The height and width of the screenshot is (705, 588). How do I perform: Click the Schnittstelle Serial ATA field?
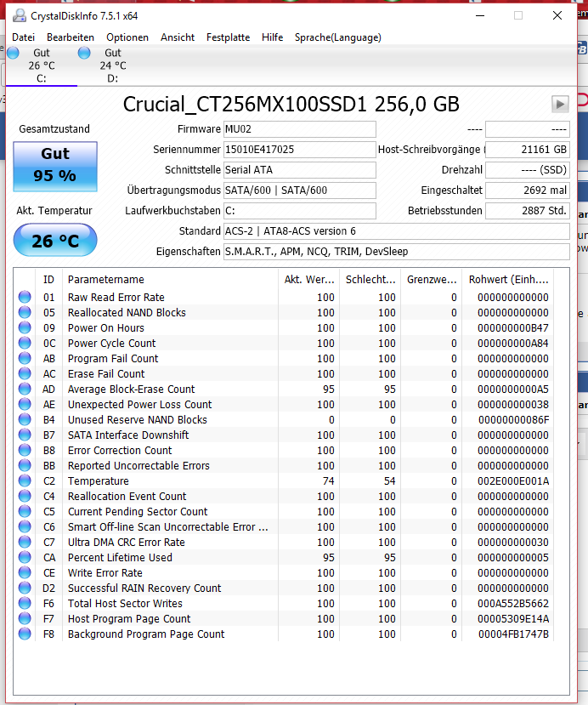300,170
